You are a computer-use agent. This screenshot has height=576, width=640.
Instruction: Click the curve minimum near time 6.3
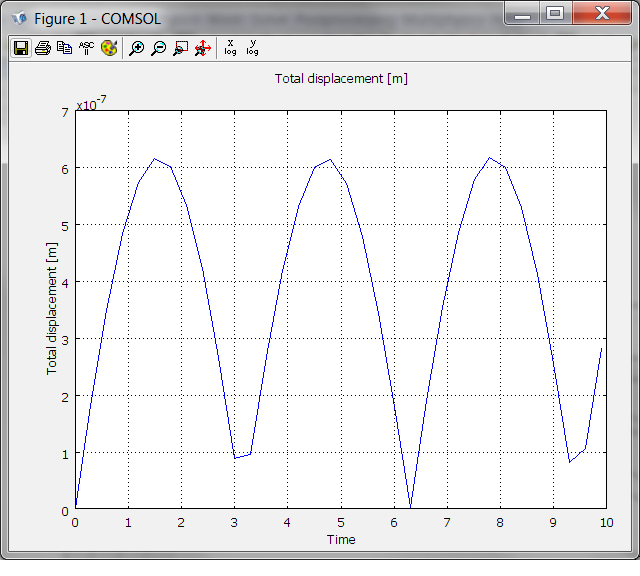410,506
